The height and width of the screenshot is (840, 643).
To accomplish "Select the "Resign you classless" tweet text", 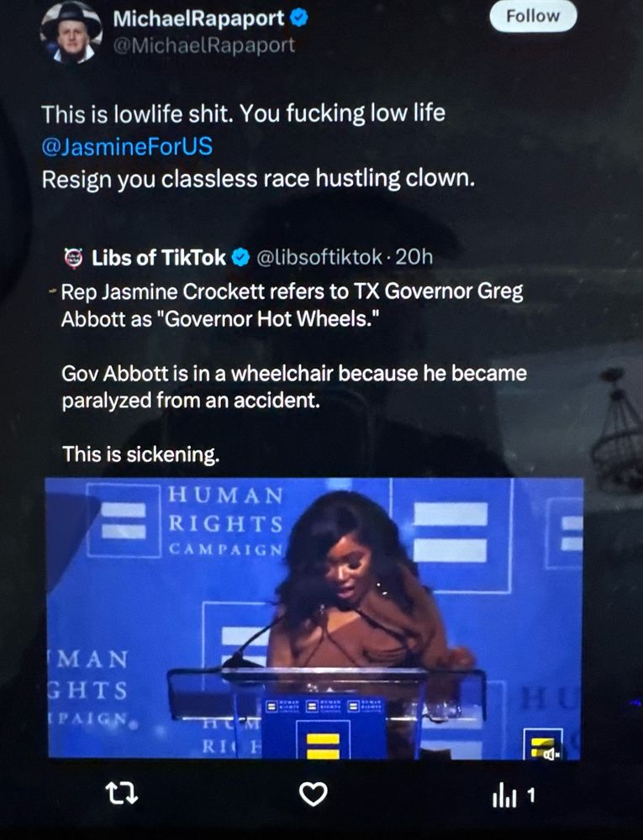I will [258, 179].
